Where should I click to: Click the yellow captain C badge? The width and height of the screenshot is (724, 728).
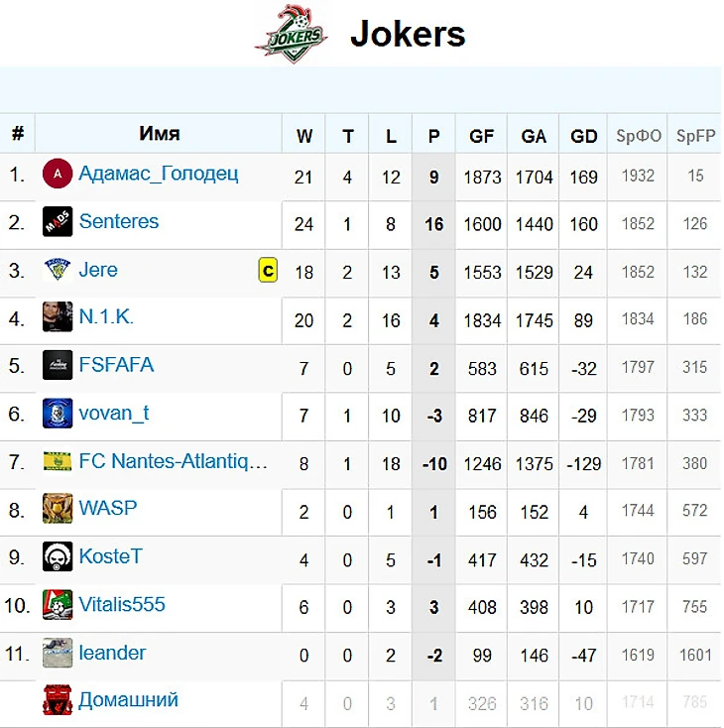pos(268,270)
